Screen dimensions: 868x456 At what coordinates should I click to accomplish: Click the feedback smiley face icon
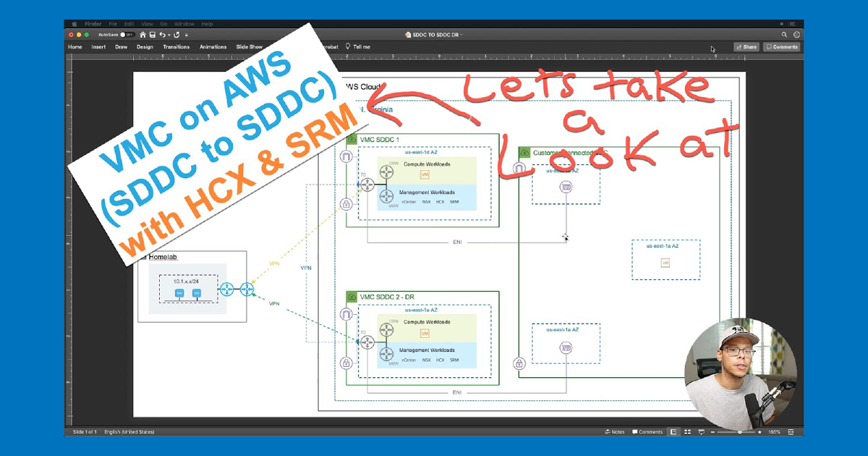pos(796,35)
